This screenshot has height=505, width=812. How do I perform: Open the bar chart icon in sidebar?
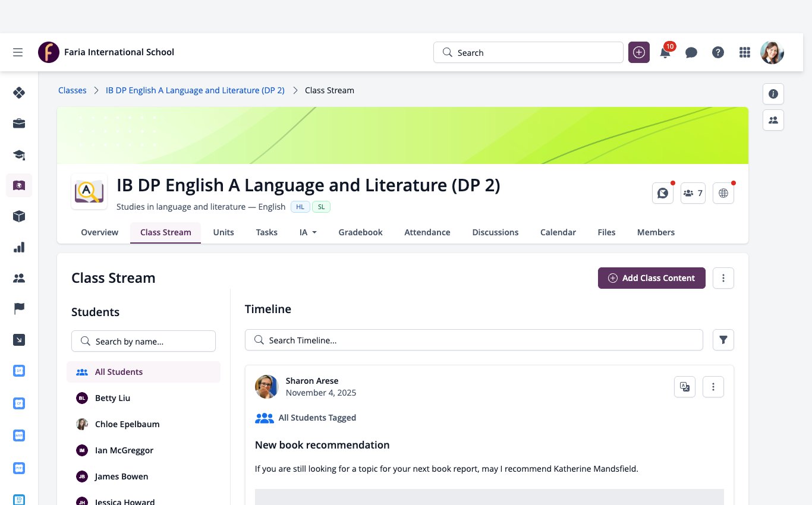(19, 247)
